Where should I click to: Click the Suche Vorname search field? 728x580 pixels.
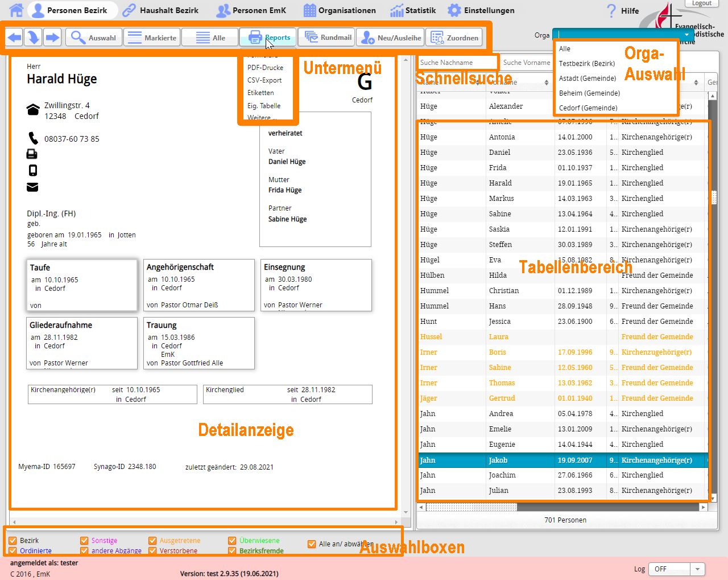tap(526, 63)
